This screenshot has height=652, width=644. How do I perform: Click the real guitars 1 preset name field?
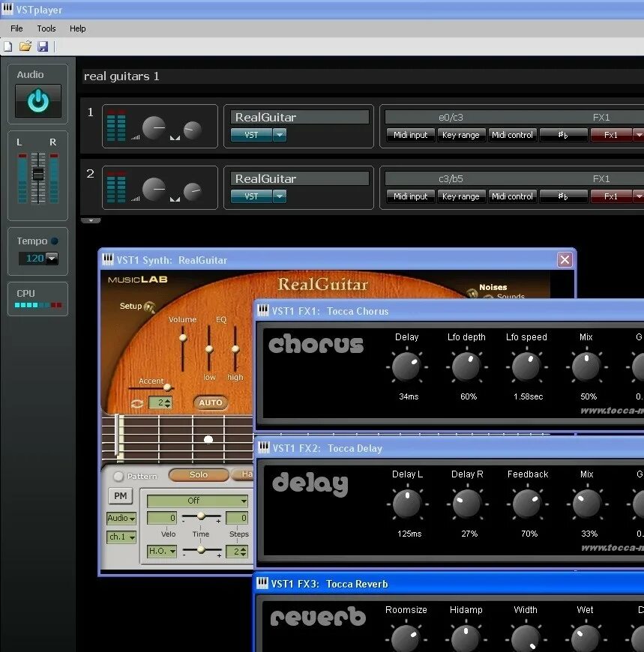362,76
